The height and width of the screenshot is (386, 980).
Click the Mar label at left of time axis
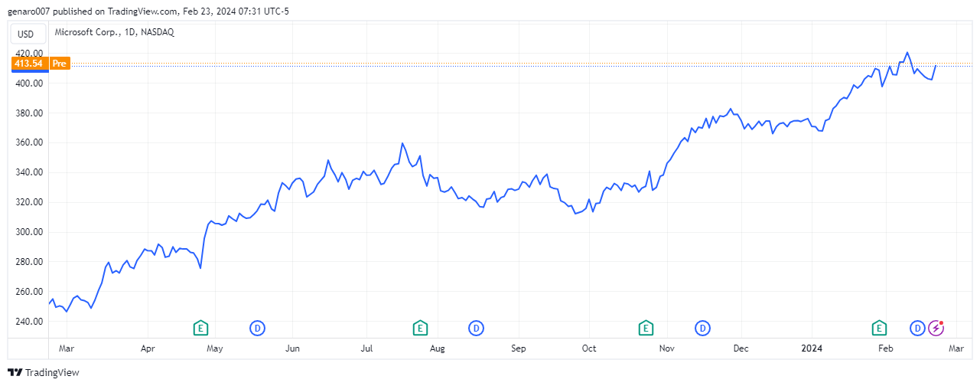(66, 349)
